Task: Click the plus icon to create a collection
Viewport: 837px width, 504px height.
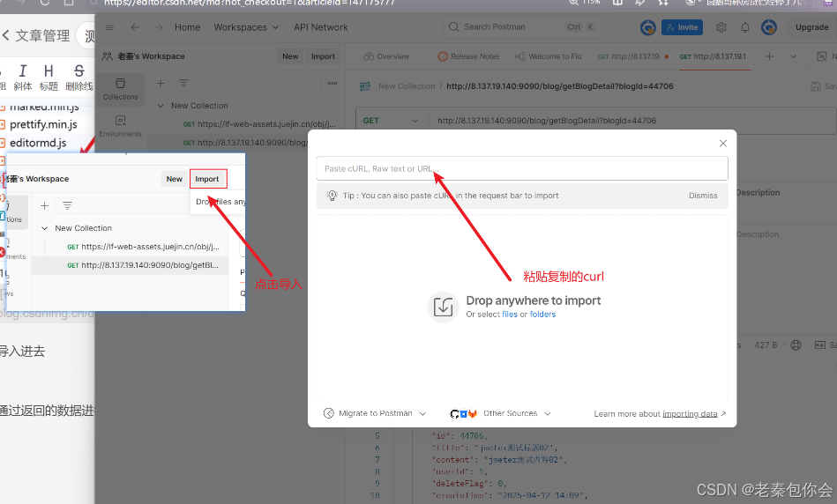Action: point(161,83)
